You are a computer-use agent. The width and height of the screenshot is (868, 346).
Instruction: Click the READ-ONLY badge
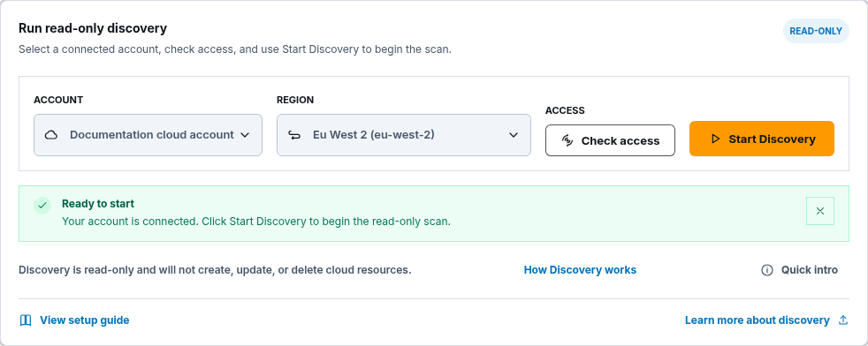click(x=816, y=31)
